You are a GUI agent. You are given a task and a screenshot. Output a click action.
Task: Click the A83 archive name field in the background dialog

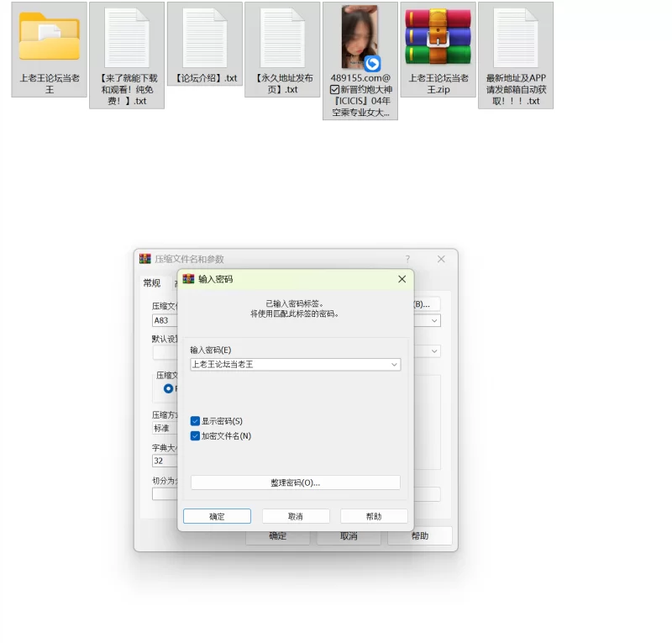coord(165,320)
